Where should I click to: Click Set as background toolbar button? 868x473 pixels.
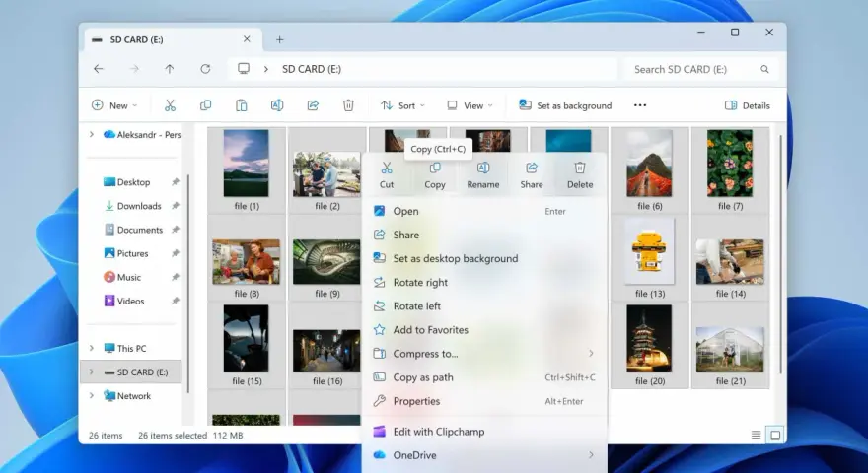[x=565, y=105]
